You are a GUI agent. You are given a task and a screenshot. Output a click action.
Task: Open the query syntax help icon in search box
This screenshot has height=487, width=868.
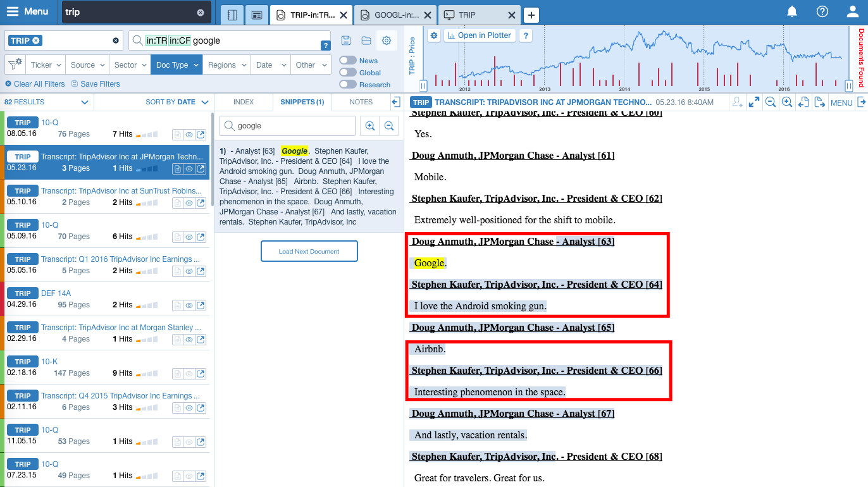tap(326, 45)
